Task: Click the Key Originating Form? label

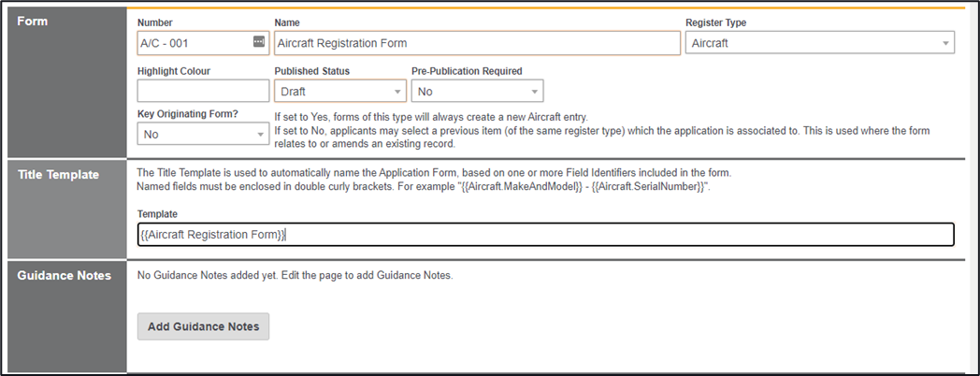Action: (x=187, y=114)
